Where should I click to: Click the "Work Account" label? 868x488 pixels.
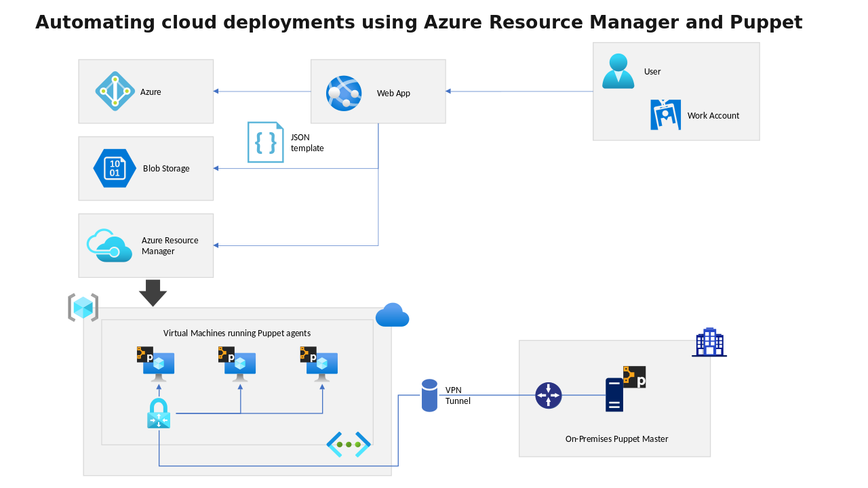point(713,115)
